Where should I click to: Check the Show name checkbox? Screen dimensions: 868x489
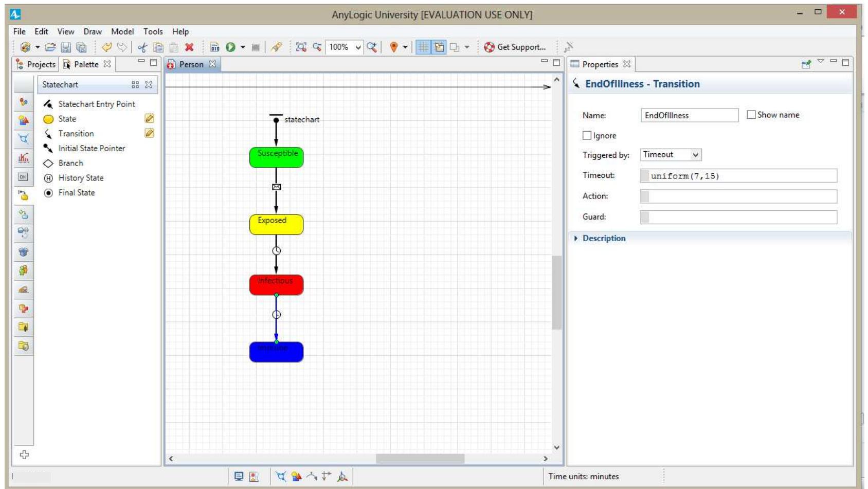751,115
